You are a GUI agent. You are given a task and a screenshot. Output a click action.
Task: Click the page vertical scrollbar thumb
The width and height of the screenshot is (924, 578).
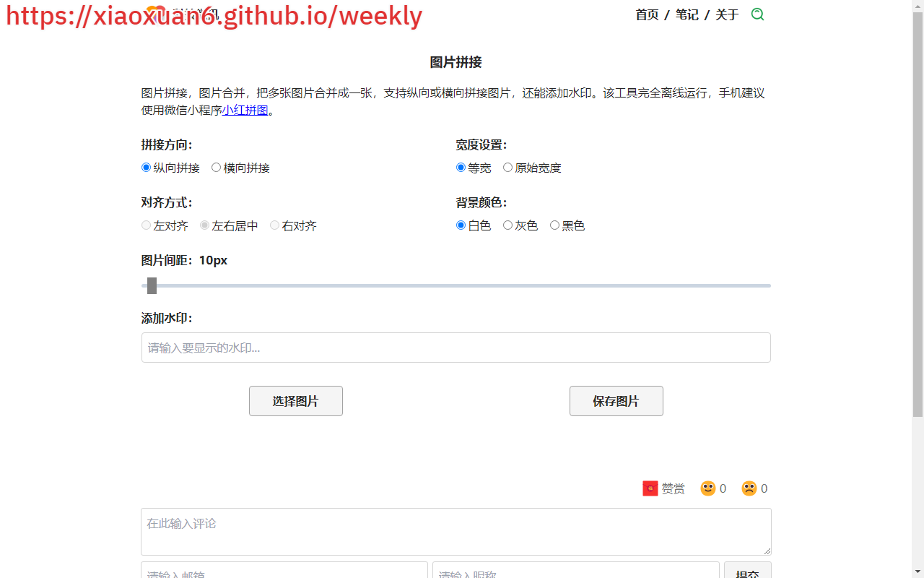click(918, 217)
